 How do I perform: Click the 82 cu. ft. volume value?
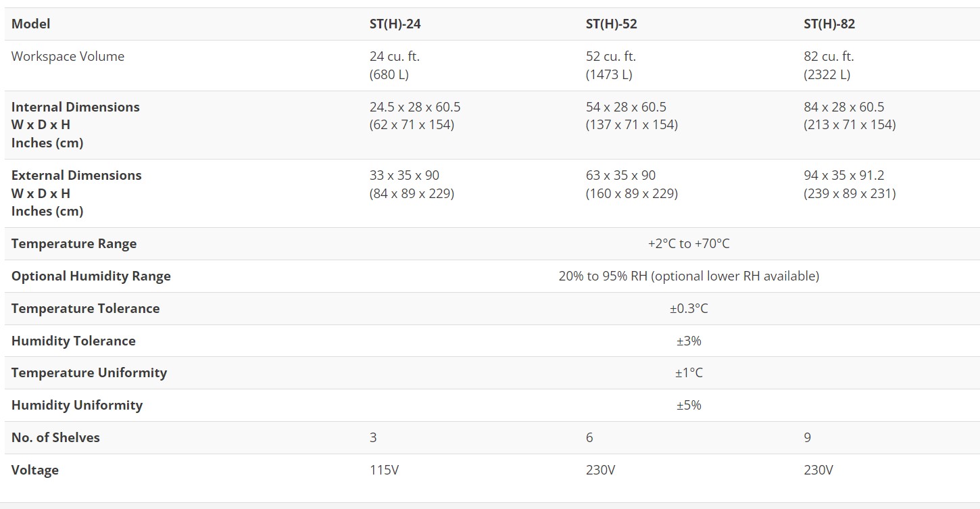tap(829, 57)
